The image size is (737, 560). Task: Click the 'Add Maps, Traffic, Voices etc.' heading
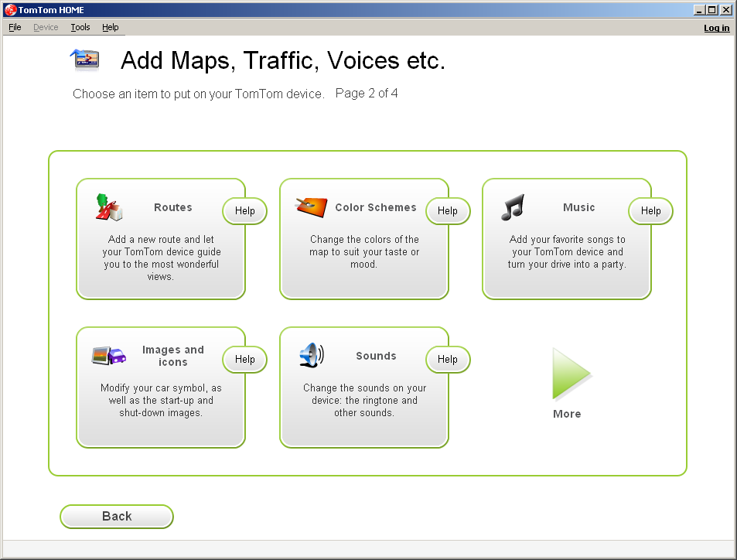[283, 60]
